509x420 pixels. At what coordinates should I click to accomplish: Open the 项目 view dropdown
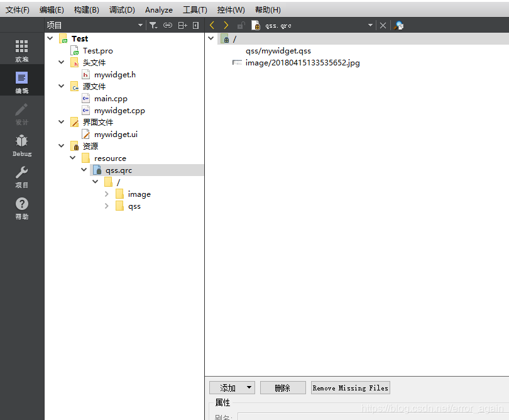pos(140,25)
